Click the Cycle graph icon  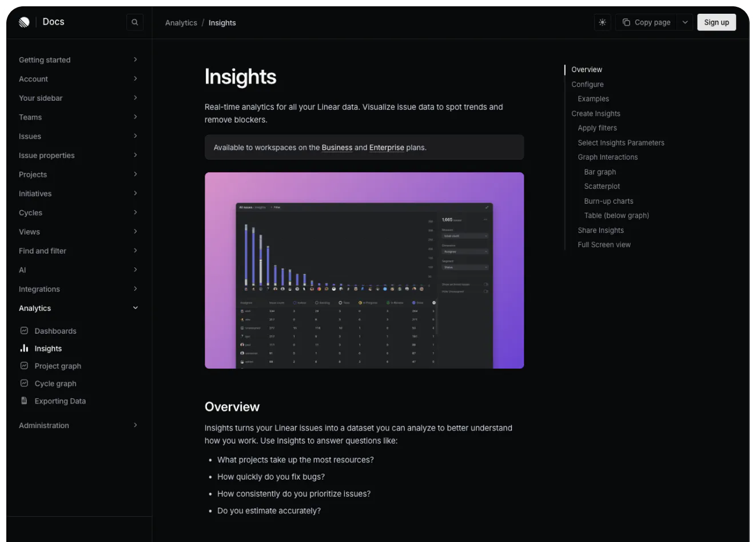24,383
